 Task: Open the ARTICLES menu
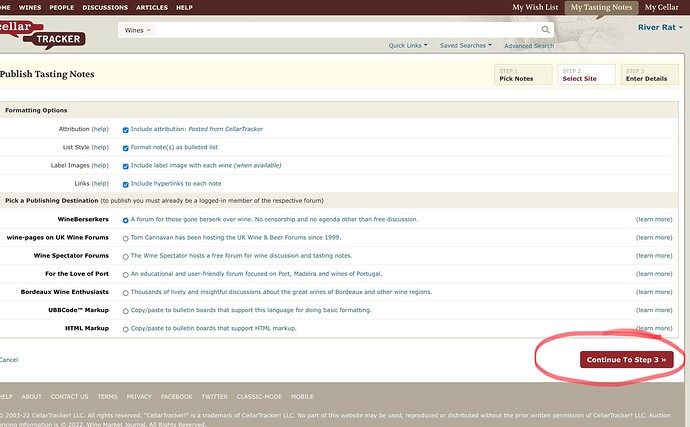point(152,7)
